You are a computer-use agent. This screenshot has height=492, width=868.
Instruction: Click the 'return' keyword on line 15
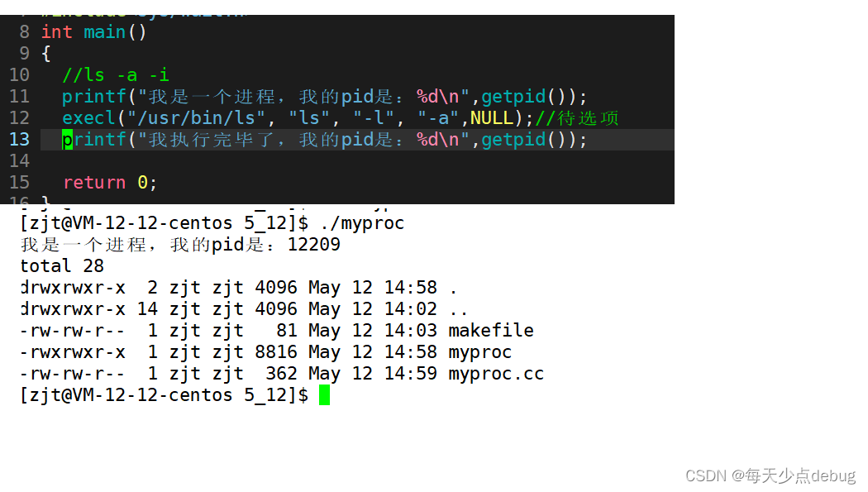click(x=94, y=183)
